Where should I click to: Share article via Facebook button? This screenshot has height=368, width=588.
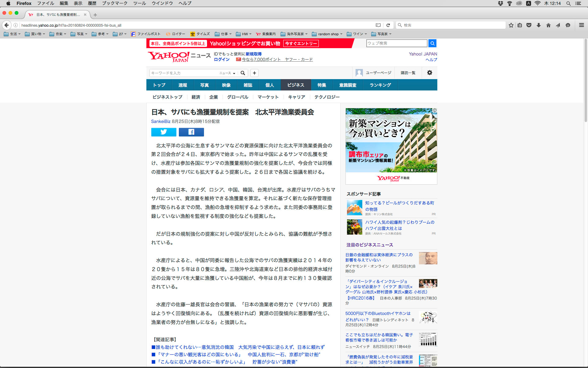[x=191, y=132]
